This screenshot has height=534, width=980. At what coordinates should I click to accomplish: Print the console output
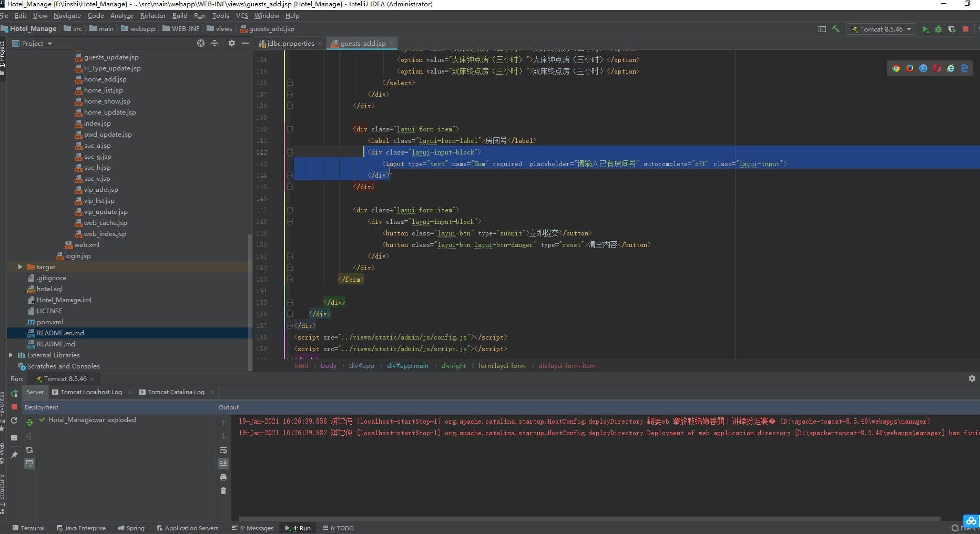[x=223, y=477]
